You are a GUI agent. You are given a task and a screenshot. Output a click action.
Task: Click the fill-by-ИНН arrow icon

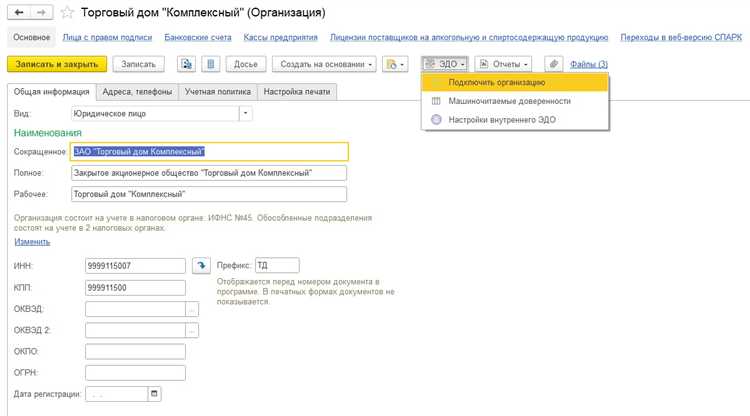click(x=201, y=265)
